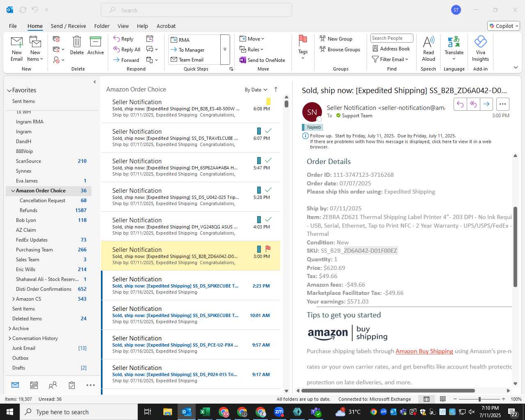This screenshot has height=420, width=525.
Task: Click New Group in Groups section
Action: (336, 39)
